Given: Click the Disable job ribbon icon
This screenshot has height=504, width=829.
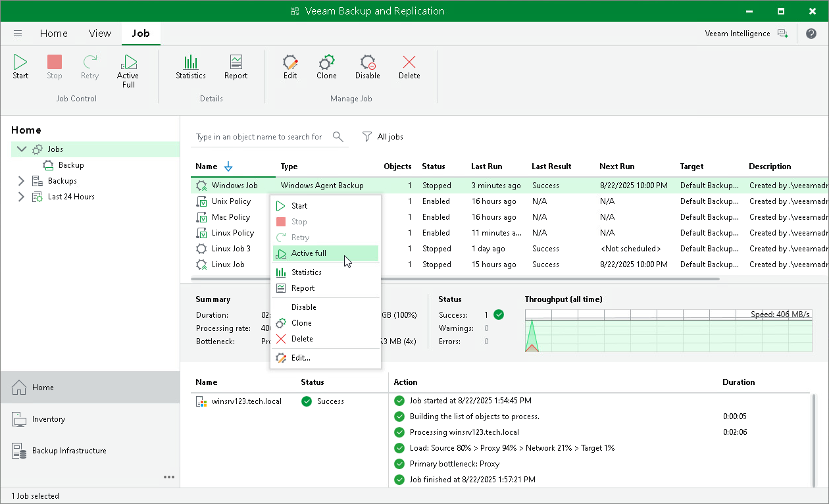Looking at the screenshot, I should click(368, 68).
